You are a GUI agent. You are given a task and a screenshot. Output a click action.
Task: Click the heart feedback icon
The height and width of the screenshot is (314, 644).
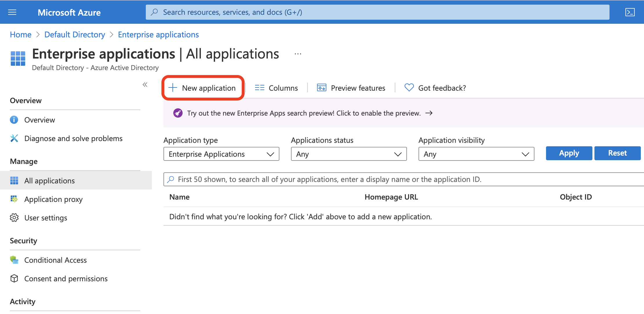coord(409,87)
